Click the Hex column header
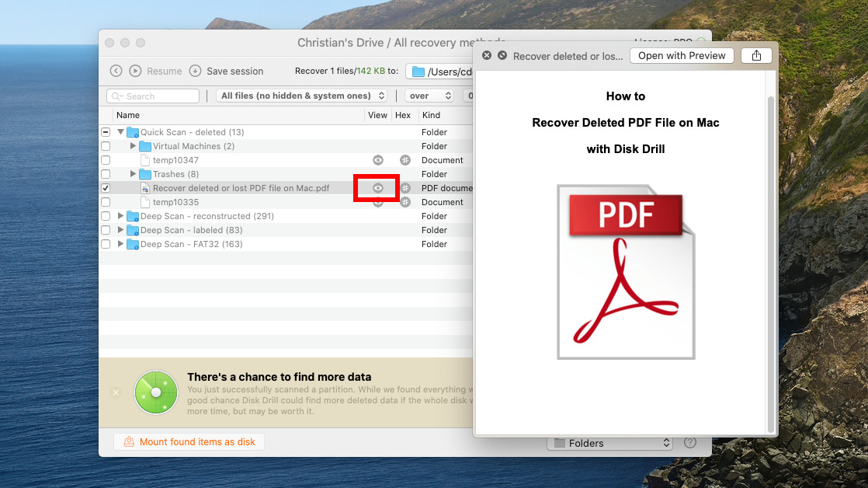The width and height of the screenshot is (868, 488). 403,115
